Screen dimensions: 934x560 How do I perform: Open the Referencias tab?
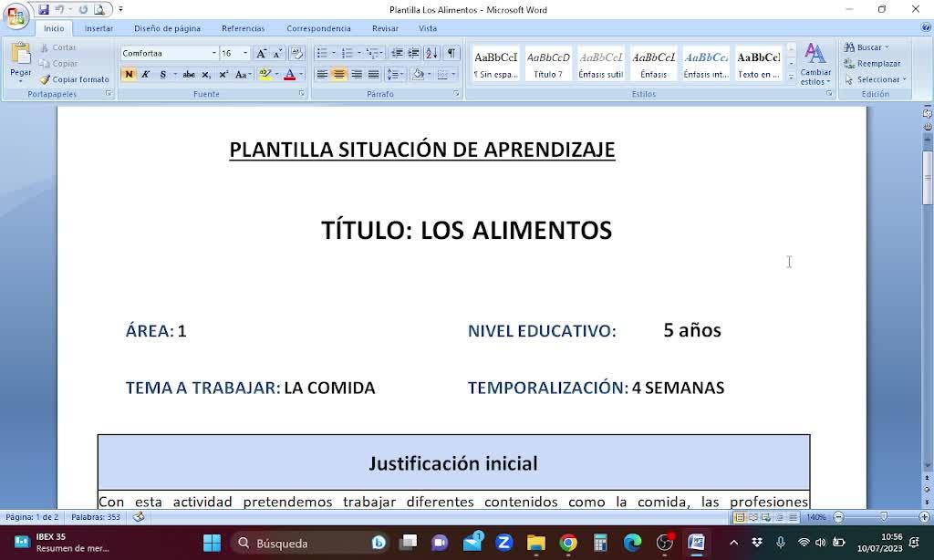point(243,28)
